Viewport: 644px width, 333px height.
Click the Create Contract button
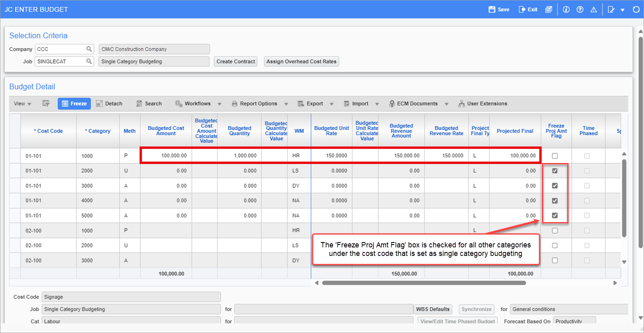(x=236, y=62)
